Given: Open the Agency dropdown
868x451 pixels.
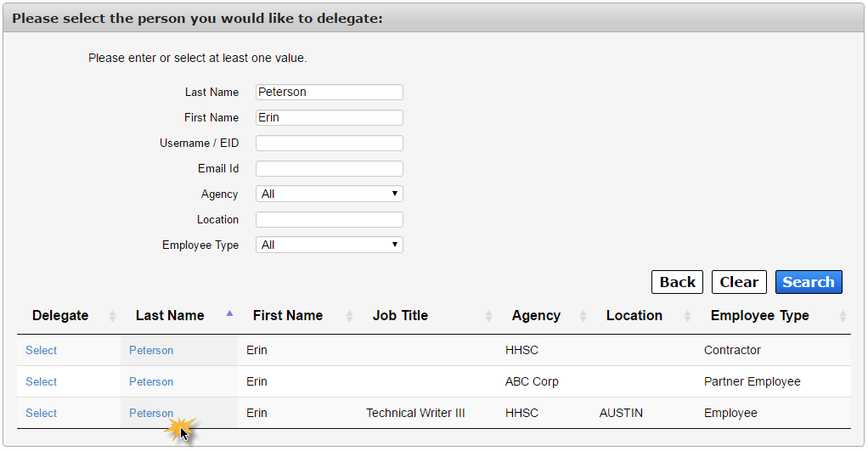Looking at the screenshot, I should (x=330, y=194).
